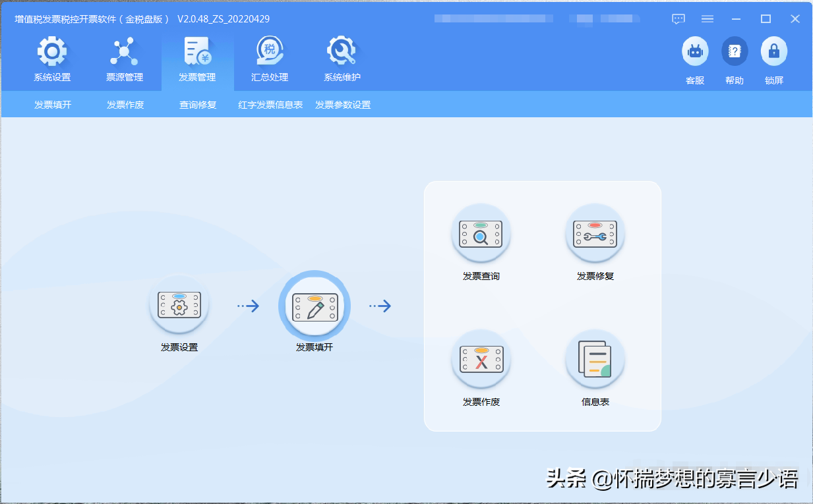The width and height of the screenshot is (813, 504).
Task: Select 红字发票信息表 submenu item
Action: click(270, 105)
